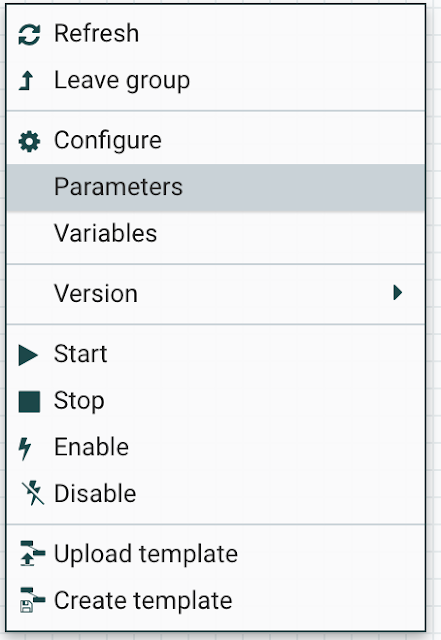Select the Enable text label
The height and width of the screenshot is (640, 441).
coord(91,447)
